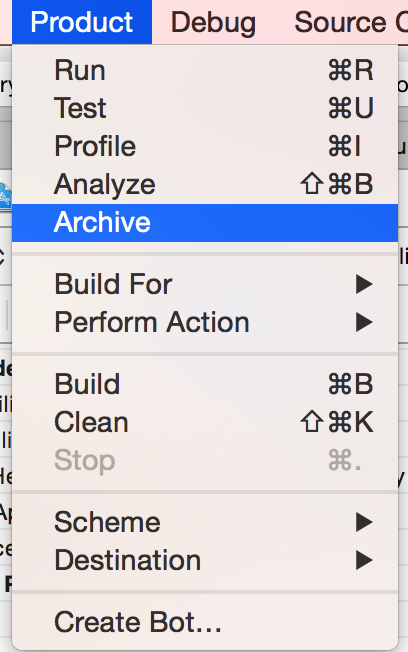This screenshot has width=408, height=652.
Task: Open the Source Control menu
Action: coord(351,22)
